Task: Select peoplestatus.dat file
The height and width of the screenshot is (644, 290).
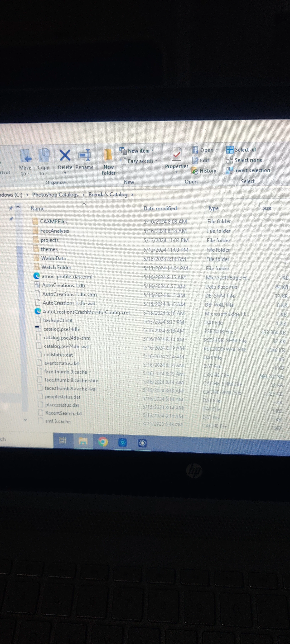Action: (63, 397)
